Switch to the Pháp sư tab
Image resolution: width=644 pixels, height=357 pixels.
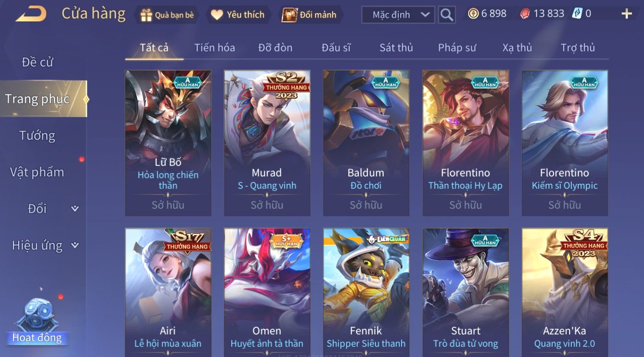[x=457, y=47]
